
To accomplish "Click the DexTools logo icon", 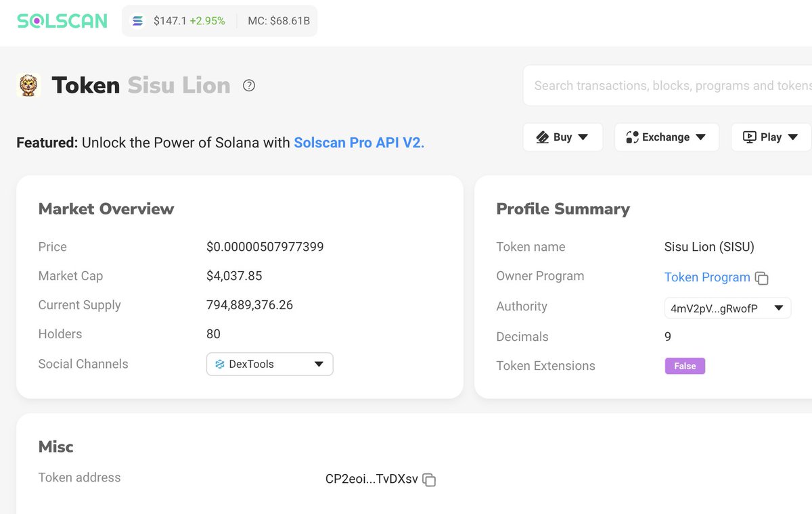I will [220, 364].
